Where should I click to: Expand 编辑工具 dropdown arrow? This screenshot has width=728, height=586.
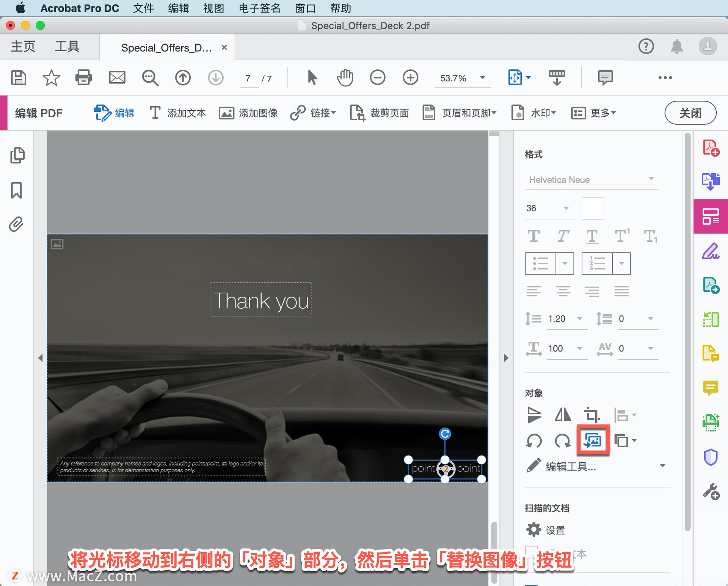pos(662,466)
